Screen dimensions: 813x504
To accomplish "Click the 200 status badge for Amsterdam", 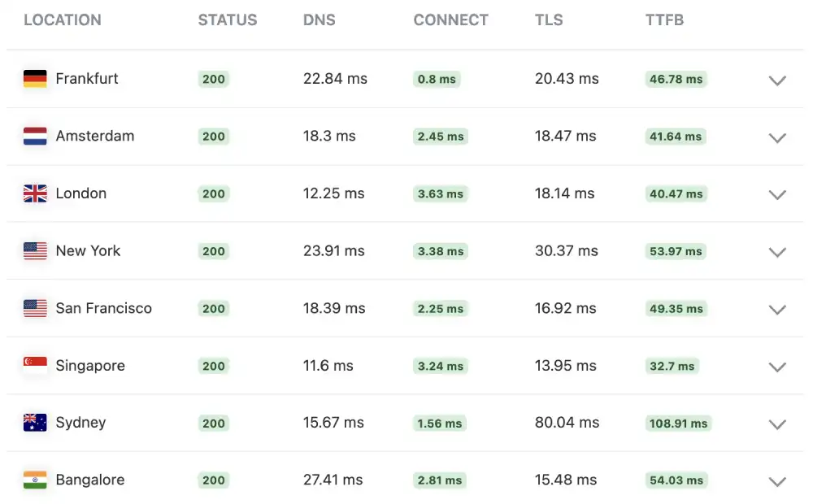I will (213, 137).
